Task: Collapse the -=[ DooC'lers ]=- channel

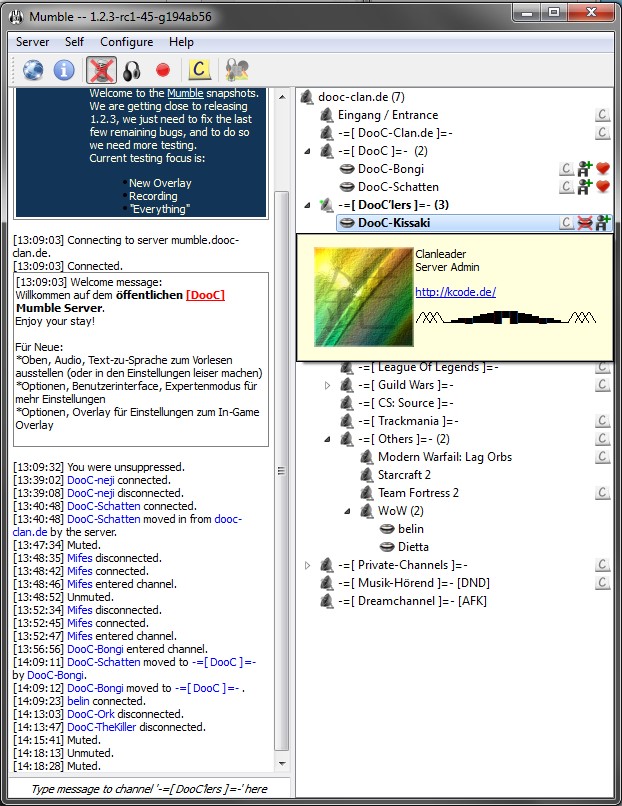Action: point(307,205)
